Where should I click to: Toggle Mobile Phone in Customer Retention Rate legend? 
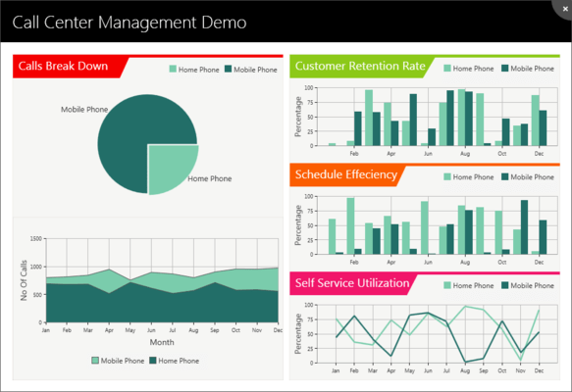[528, 69]
